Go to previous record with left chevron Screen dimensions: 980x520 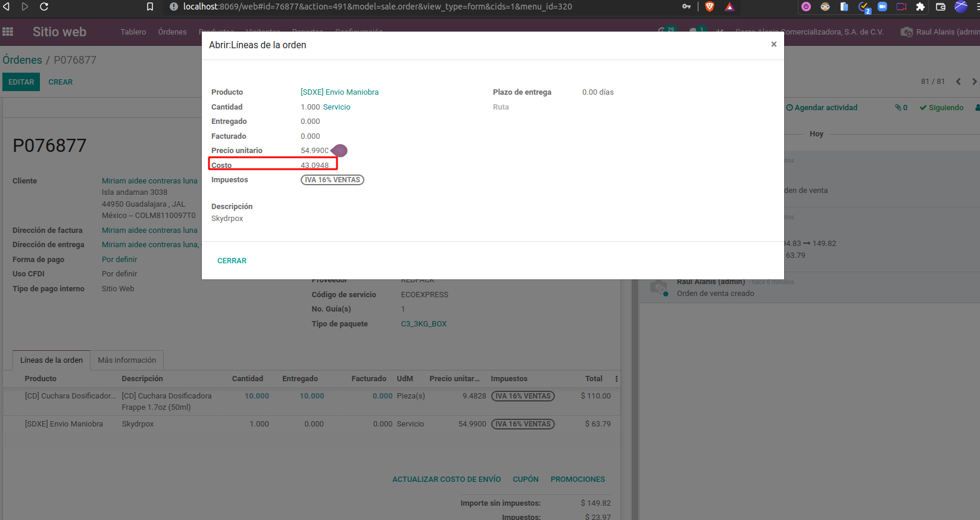[958, 82]
